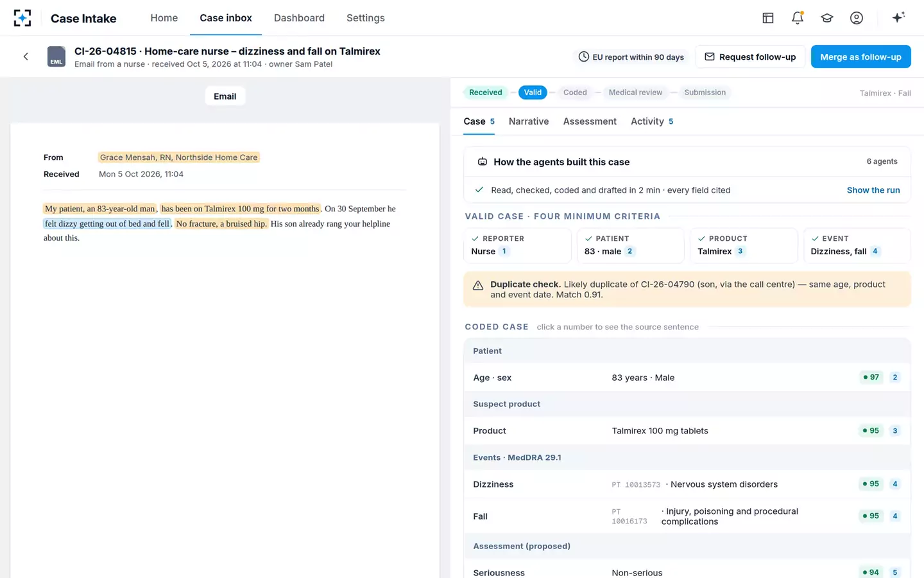The image size is (924, 578).
Task: Go back using the left arrow
Action: [26, 57]
